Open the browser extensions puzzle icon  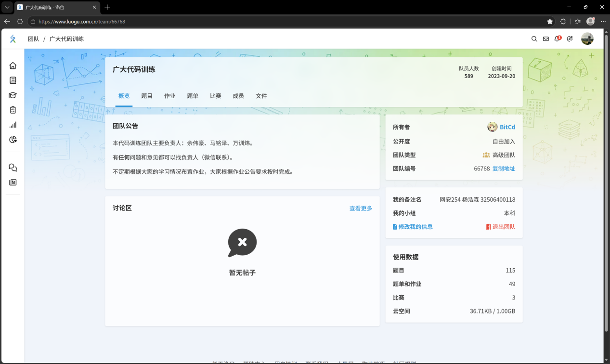pos(563,21)
